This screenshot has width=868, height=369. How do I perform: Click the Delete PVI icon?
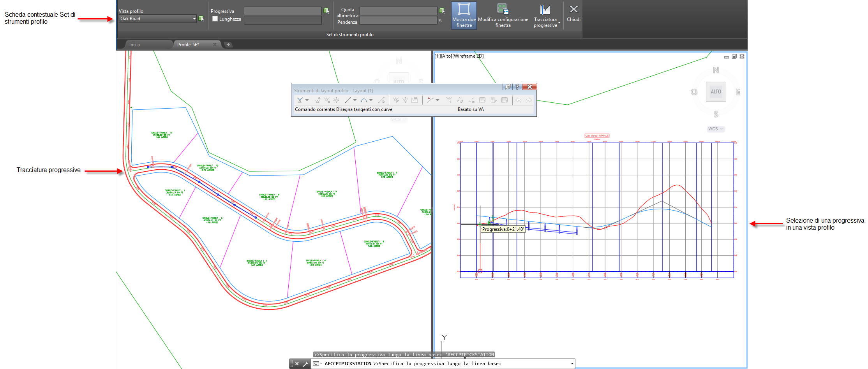327,100
